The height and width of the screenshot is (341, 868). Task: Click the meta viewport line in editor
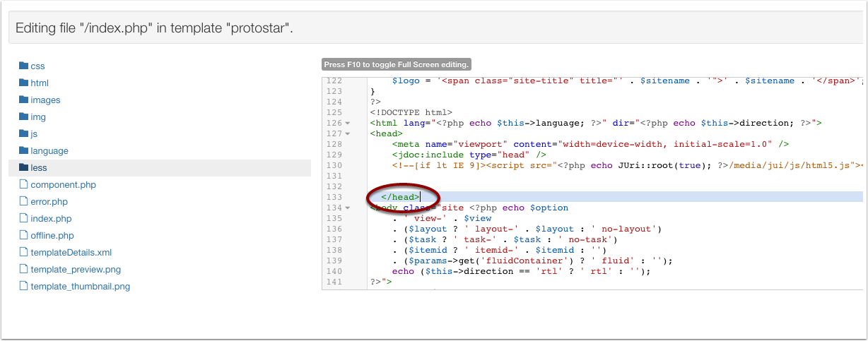[x=590, y=144]
